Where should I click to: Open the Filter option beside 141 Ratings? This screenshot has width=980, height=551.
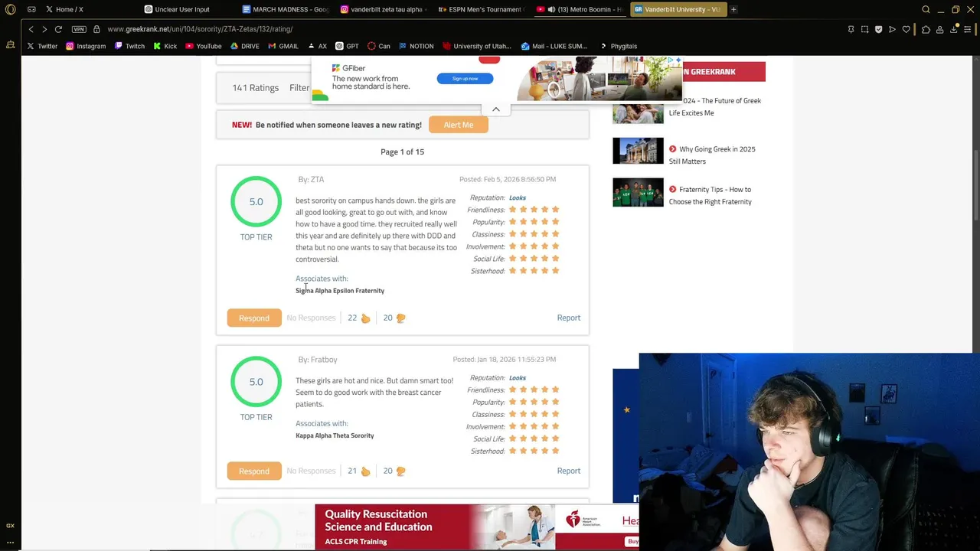pos(299,87)
